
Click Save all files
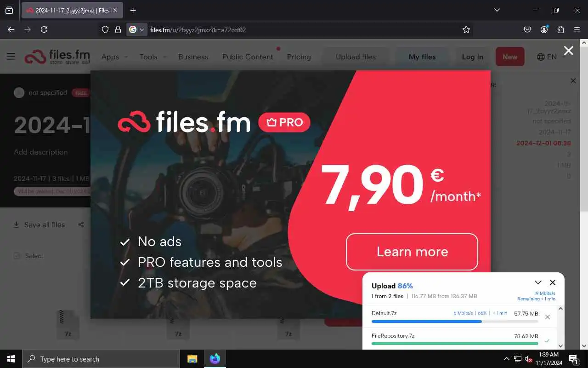(x=39, y=225)
